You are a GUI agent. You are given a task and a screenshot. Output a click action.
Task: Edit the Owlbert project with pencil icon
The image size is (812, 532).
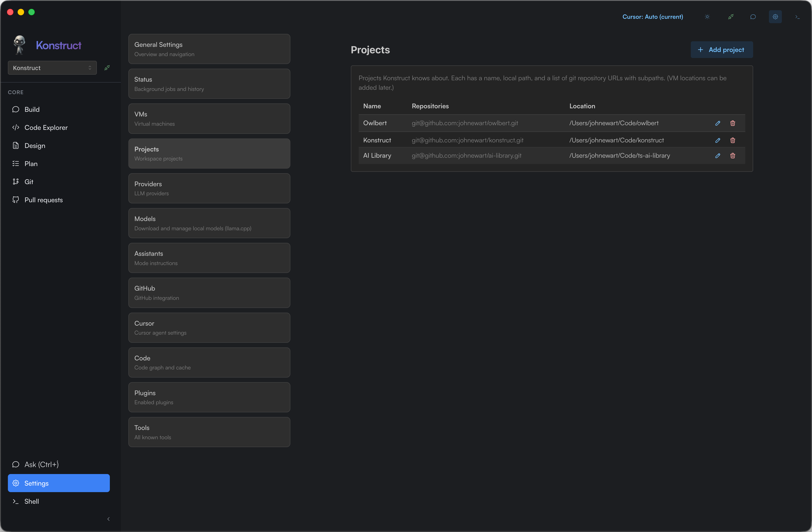[717, 123]
